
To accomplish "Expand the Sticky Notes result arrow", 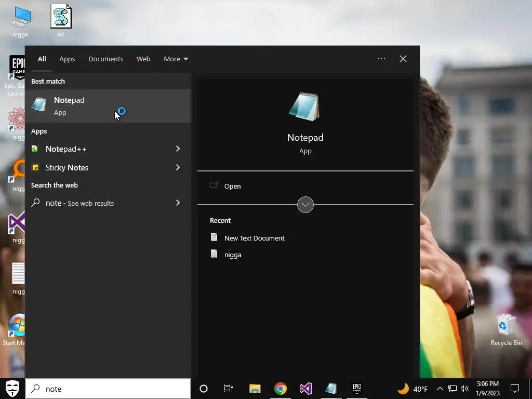I will [x=178, y=167].
